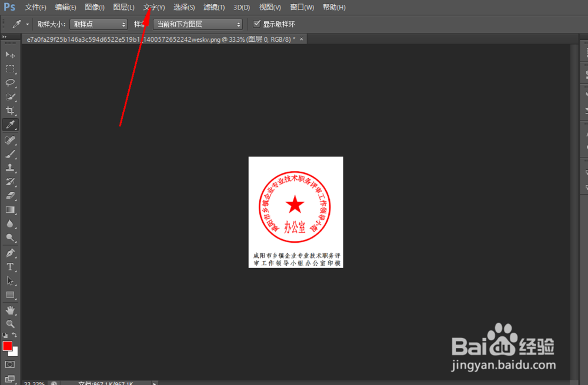The image size is (588, 385).
Task: Select the Hand tool
Action: pyautogui.click(x=10, y=310)
